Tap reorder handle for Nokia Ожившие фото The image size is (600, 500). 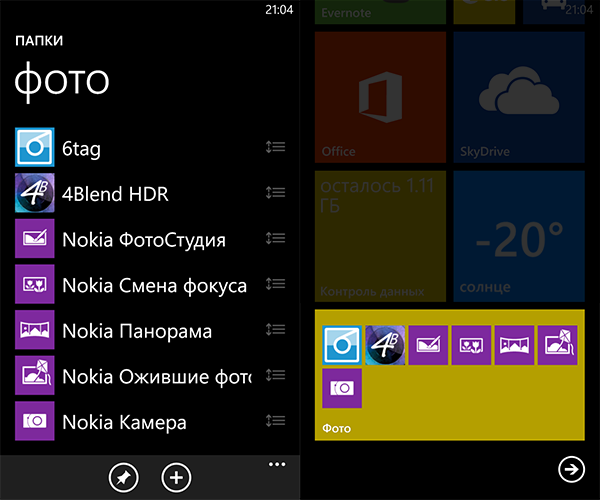click(x=276, y=375)
